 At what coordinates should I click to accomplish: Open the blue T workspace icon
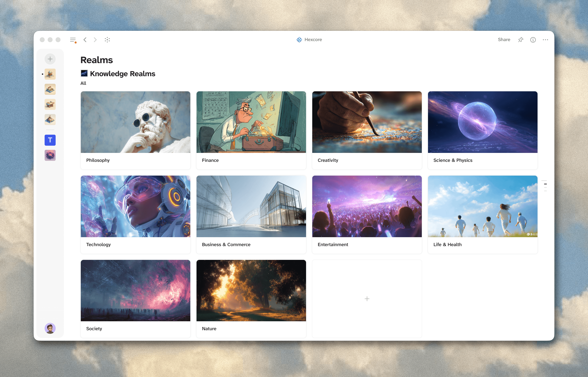[x=50, y=140]
